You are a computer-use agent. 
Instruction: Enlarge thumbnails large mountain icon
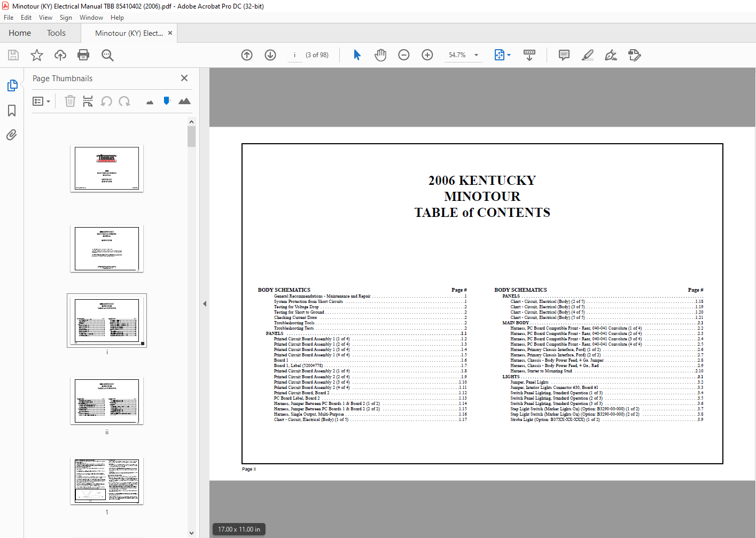184,101
